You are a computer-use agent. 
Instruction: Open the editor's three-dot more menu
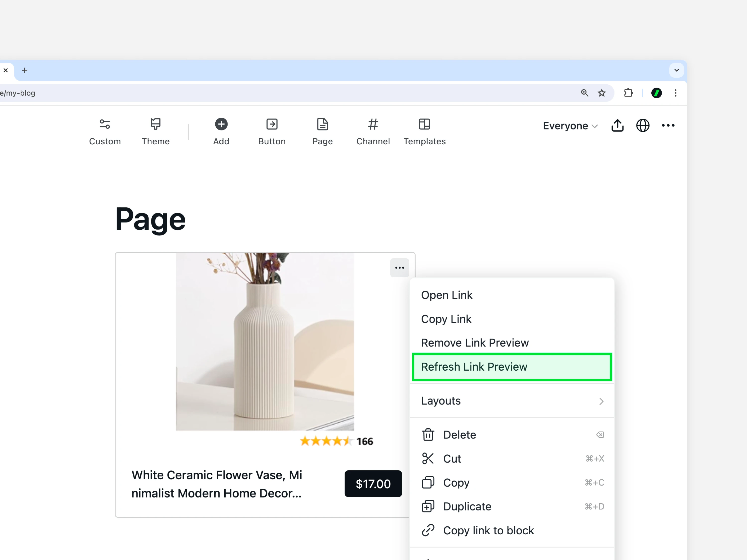pos(668,126)
